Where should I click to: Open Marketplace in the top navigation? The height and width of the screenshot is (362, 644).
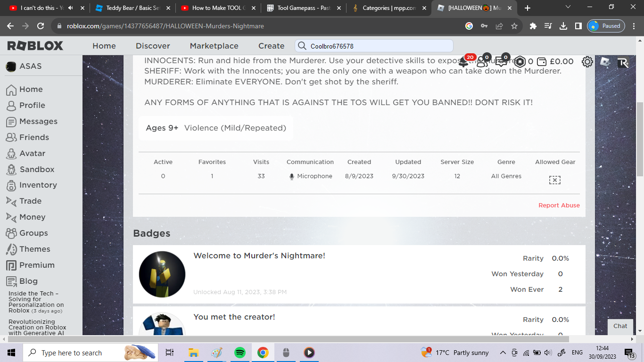point(214,46)
